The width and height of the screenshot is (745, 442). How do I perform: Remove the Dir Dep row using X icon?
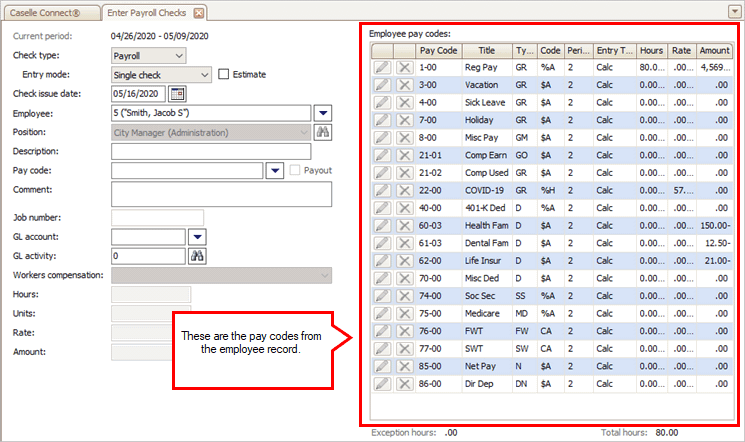(x=404, y=383)
